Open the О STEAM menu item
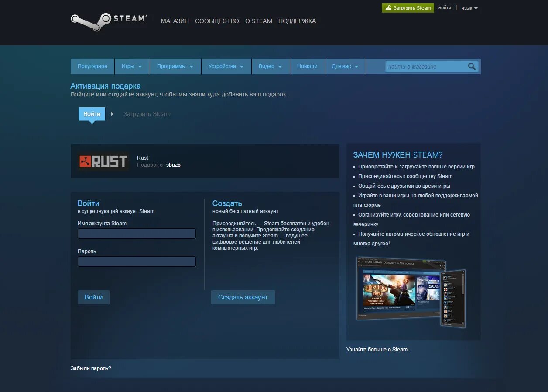 point(259,21)
